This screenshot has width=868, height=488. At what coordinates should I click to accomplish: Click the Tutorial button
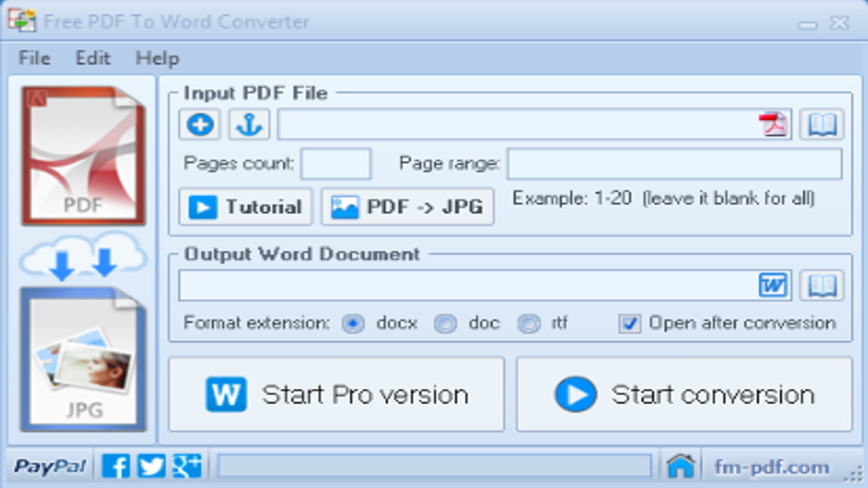click(245, 207)
